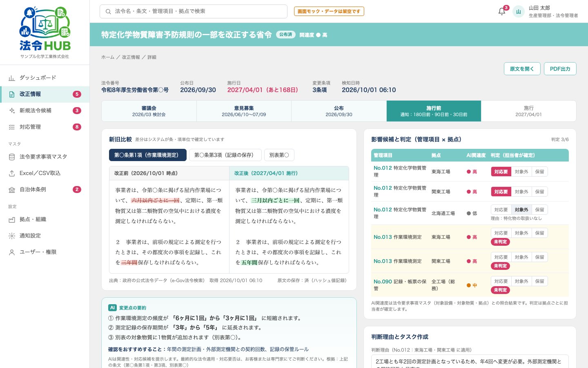Click the 対応管理 list icon

[12, 127]
